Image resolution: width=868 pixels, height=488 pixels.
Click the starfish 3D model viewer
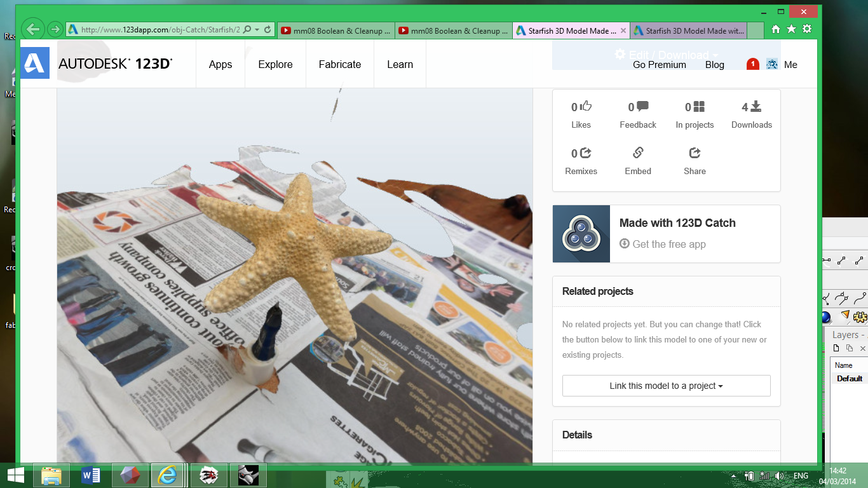pos(295,276)
